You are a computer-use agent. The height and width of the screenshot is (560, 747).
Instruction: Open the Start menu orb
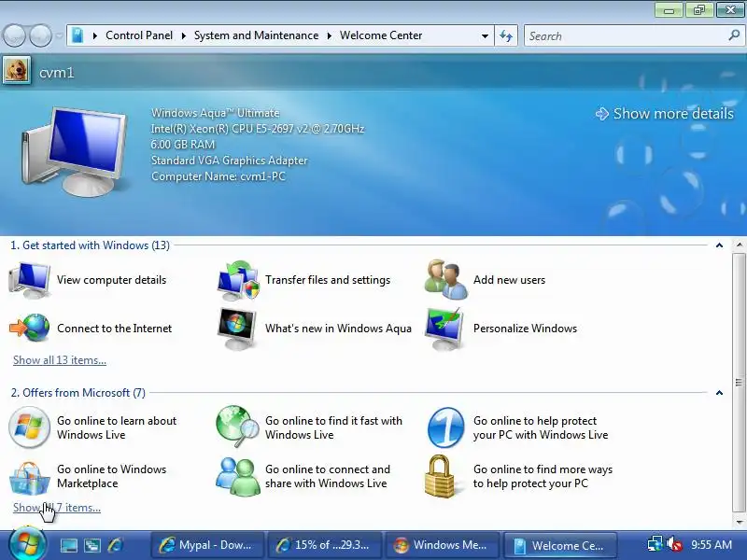click(x=27, y=543)
